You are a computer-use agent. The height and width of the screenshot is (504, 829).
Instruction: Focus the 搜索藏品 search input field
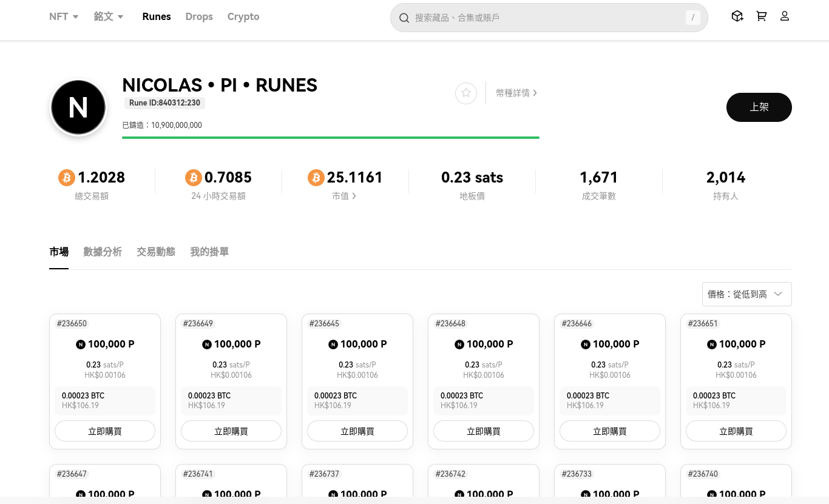pyautogui.click(x=546, y=18)
